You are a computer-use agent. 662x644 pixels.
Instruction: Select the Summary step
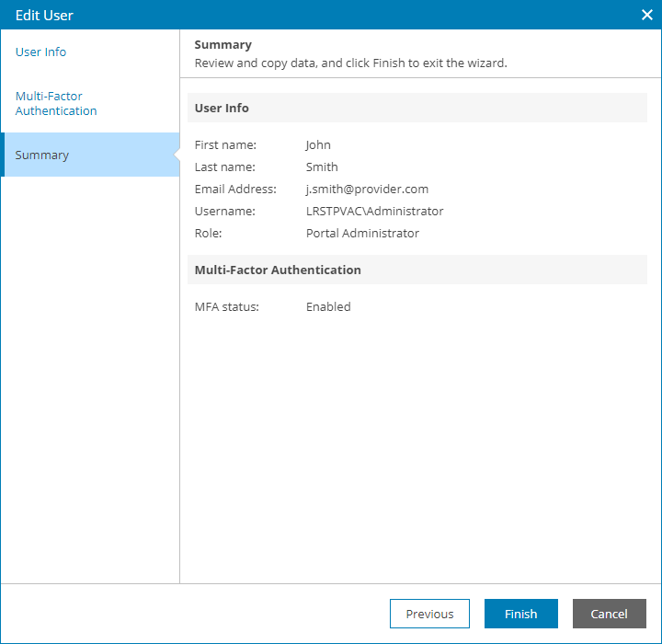tap(42, 155)
